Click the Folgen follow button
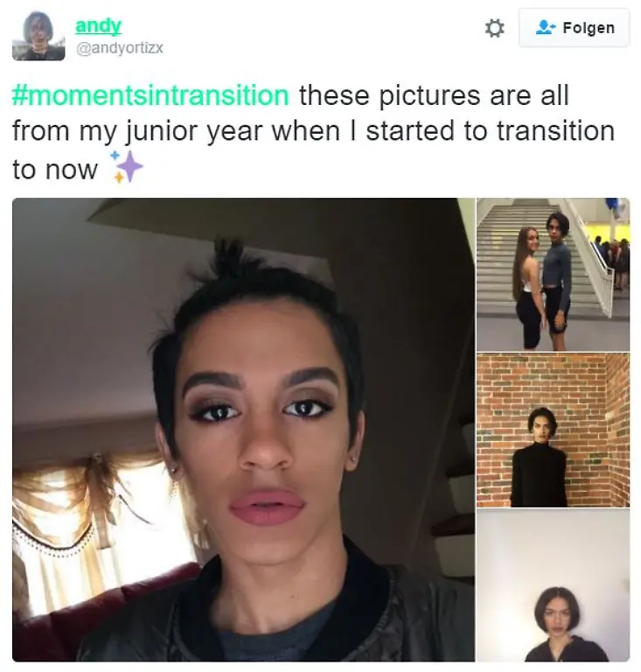Screen dimensions: 641x672 [575, 27]
